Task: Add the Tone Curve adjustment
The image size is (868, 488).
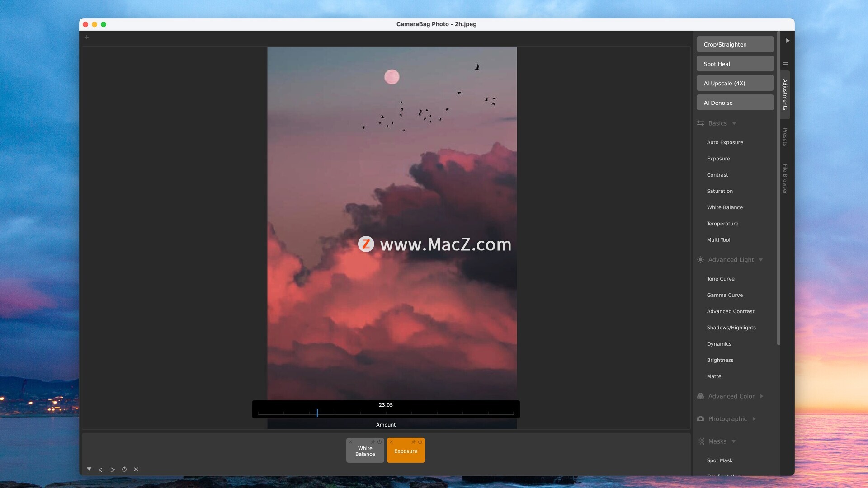Action: click(721, 279)
